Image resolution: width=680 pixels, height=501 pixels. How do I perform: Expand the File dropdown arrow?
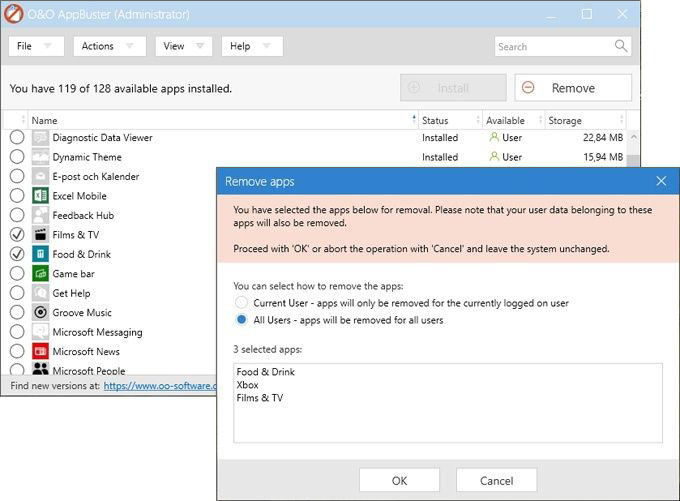[x=48, y=46]
